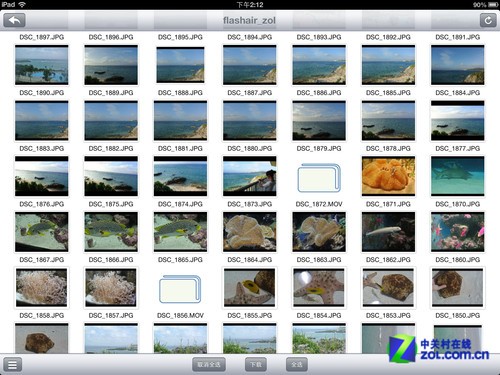
Task: Open the DSC_1885.JPG thumbnail
Action: [388, 121]
